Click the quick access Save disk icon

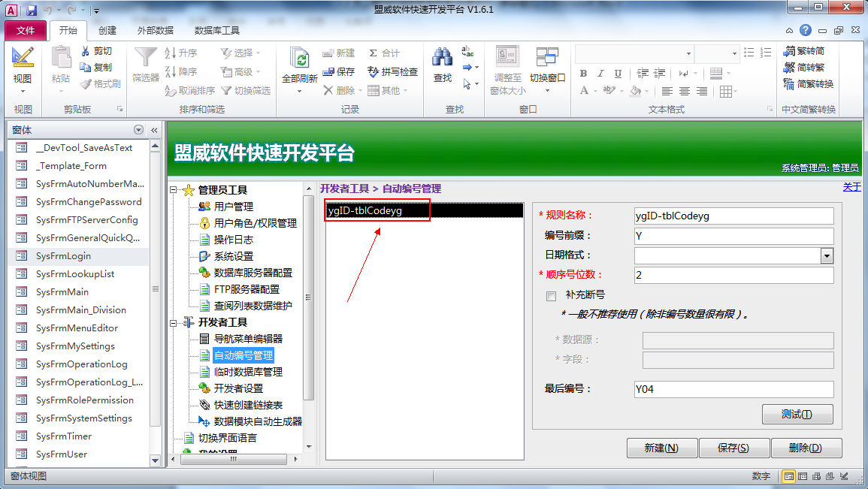coord(32,10)
